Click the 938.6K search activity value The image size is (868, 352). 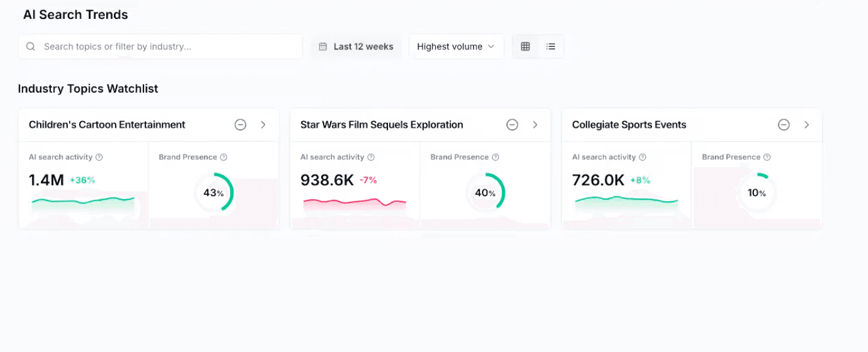click(x=327, y=180)
